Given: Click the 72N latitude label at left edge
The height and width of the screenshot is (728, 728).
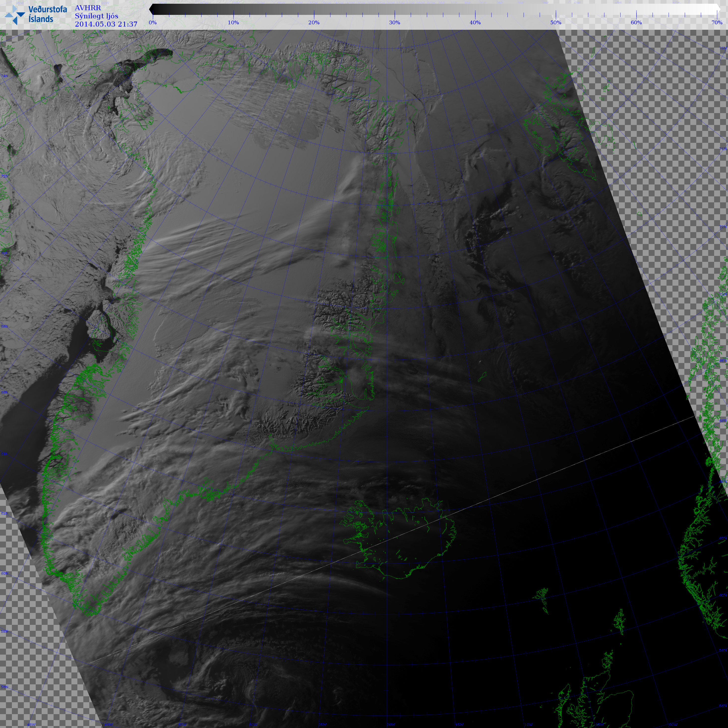Looking at the screenshot, I should [4, 176].
